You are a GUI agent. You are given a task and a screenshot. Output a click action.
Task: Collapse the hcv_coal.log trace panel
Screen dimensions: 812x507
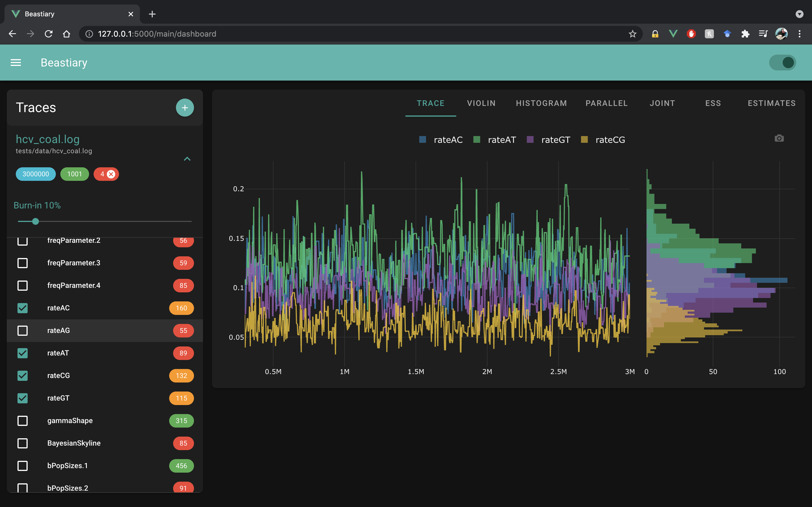187,159
